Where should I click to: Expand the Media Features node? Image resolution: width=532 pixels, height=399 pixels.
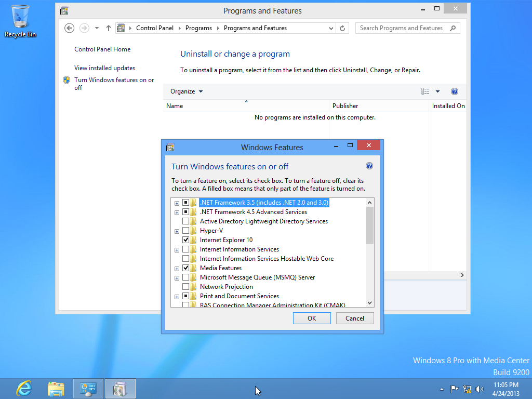click(177, 269)
